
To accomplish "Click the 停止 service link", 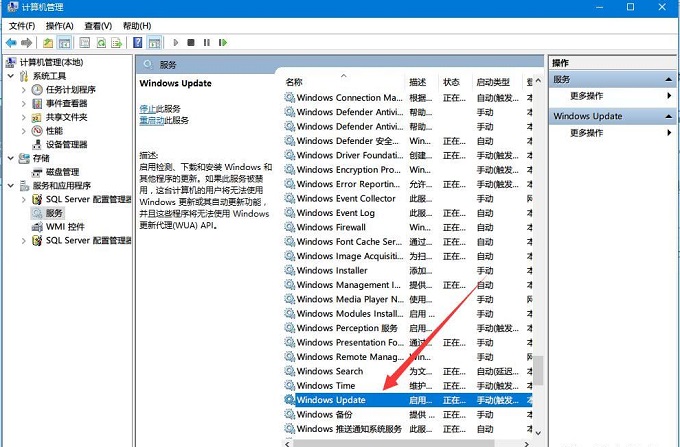I will pos(147,108).
